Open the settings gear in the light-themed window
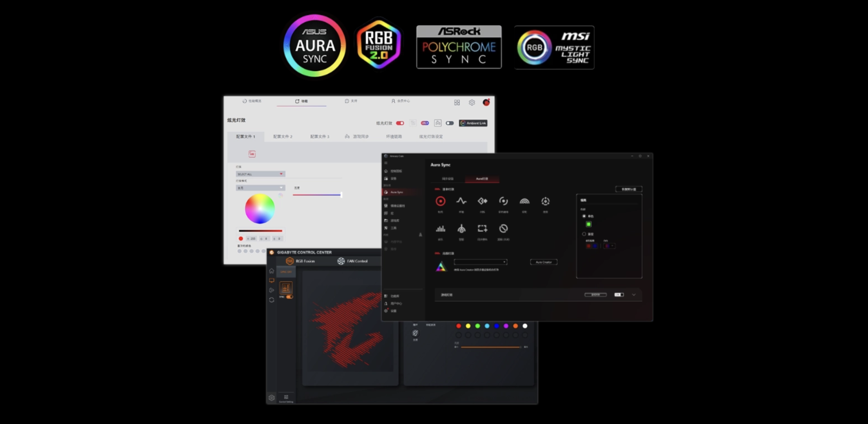Screen dimensions: 868x424 472,103
